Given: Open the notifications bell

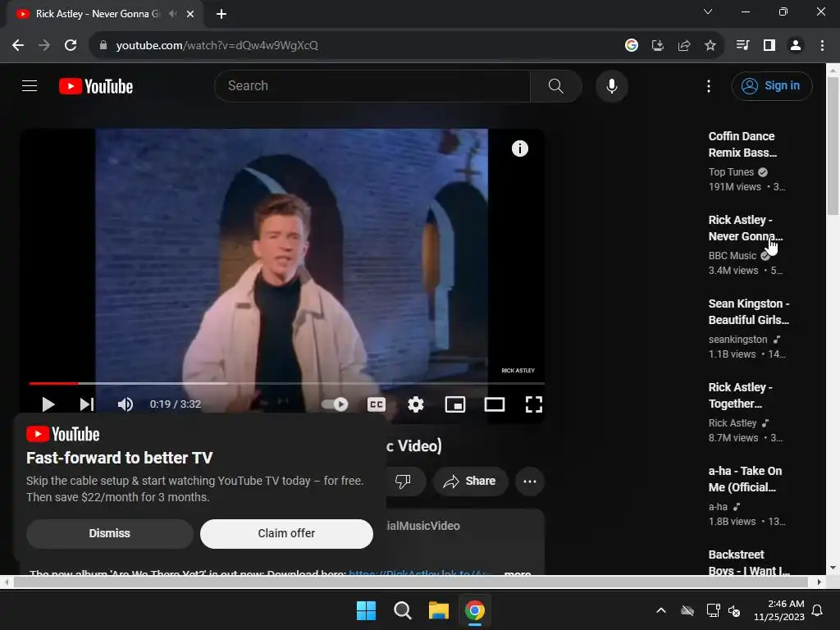Looking at the screenshot, I should (x=818, y=610).
